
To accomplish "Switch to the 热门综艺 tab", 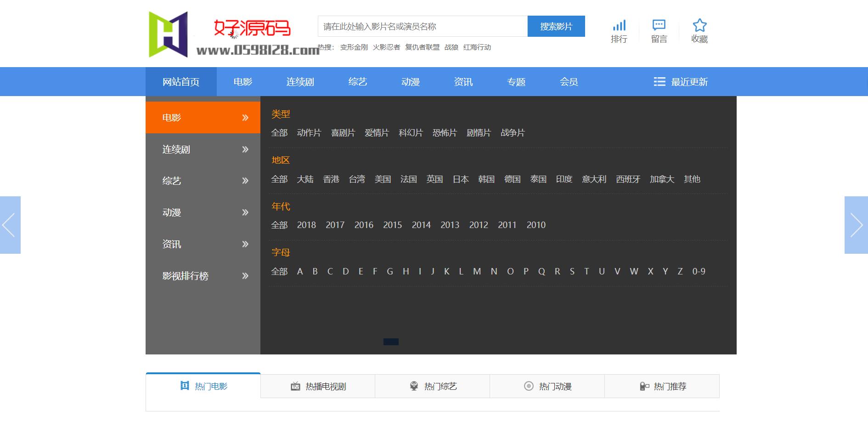I will point(433,386).
